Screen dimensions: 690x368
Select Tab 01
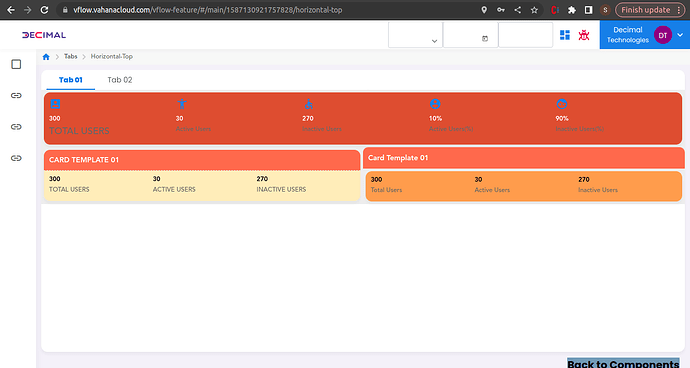(x=70, y=80)
